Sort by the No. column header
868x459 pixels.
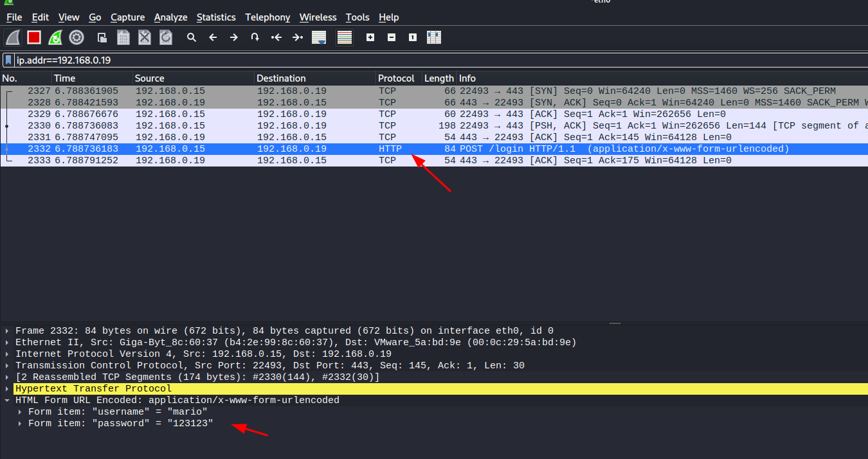coord(26,78)
